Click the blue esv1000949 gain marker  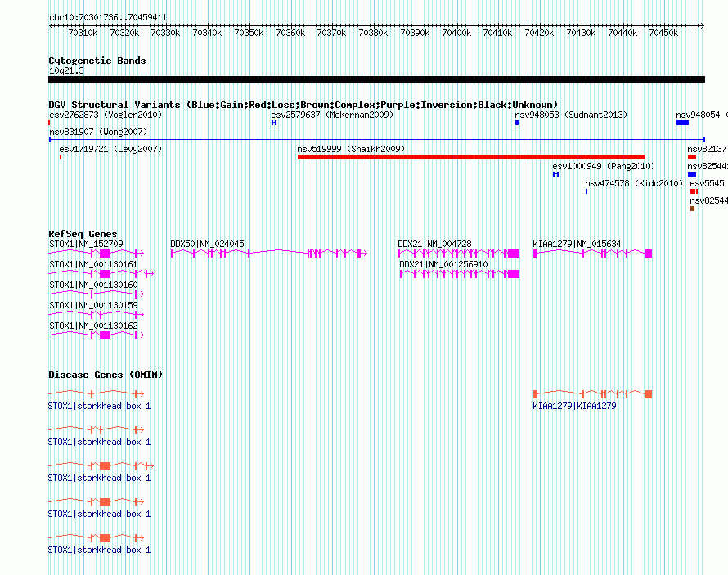pyautogui.click(x=555, y=174)
